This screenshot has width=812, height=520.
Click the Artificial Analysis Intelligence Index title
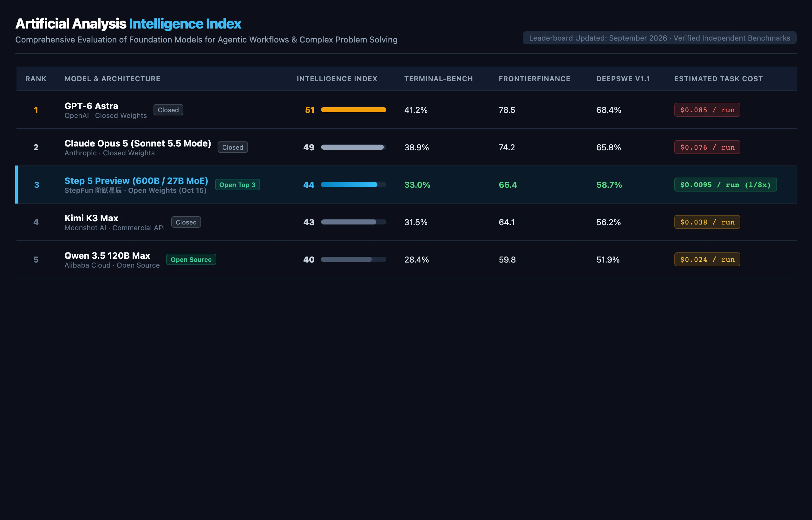pyautogui.click(x=128, y=24)
